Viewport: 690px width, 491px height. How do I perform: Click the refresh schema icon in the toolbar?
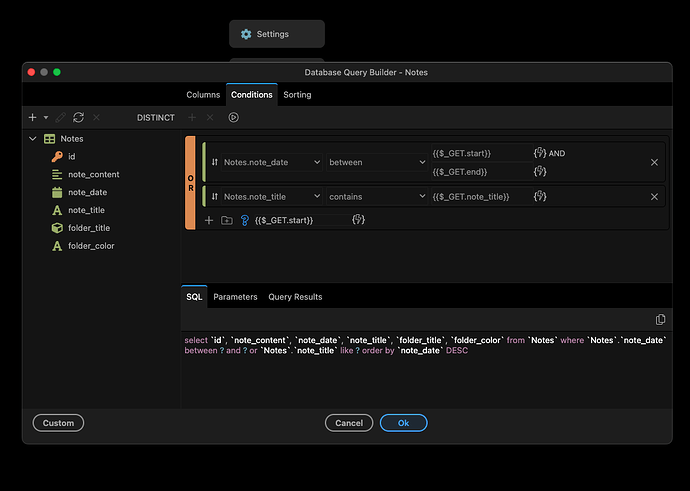click(x=78, y=117)
